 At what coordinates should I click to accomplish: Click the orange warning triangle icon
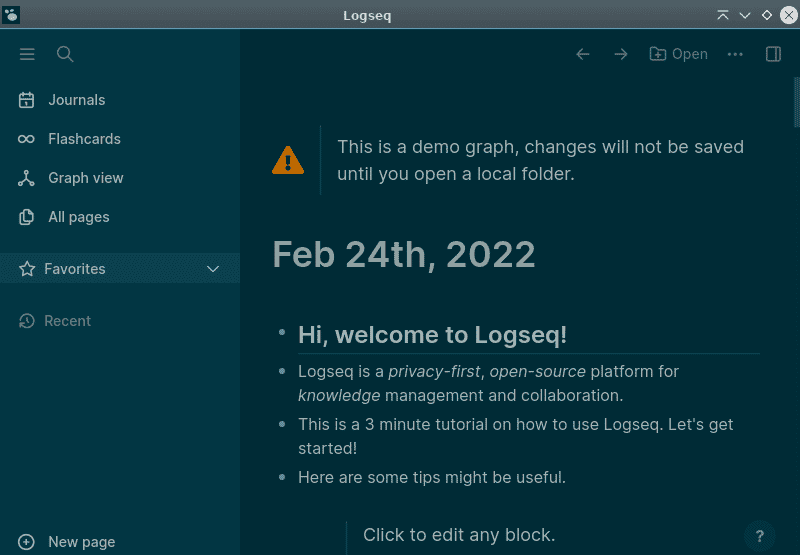(x=288, y=160)
